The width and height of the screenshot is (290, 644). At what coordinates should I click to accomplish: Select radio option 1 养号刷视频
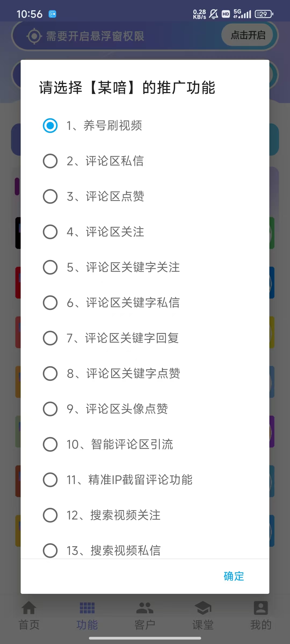(x=50, y=126)
